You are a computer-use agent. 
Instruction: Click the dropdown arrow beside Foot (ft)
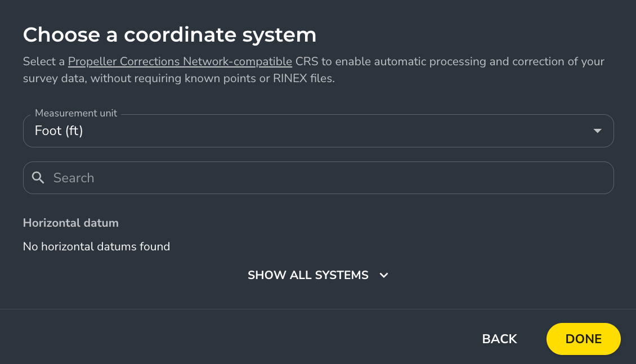(597, 131)
